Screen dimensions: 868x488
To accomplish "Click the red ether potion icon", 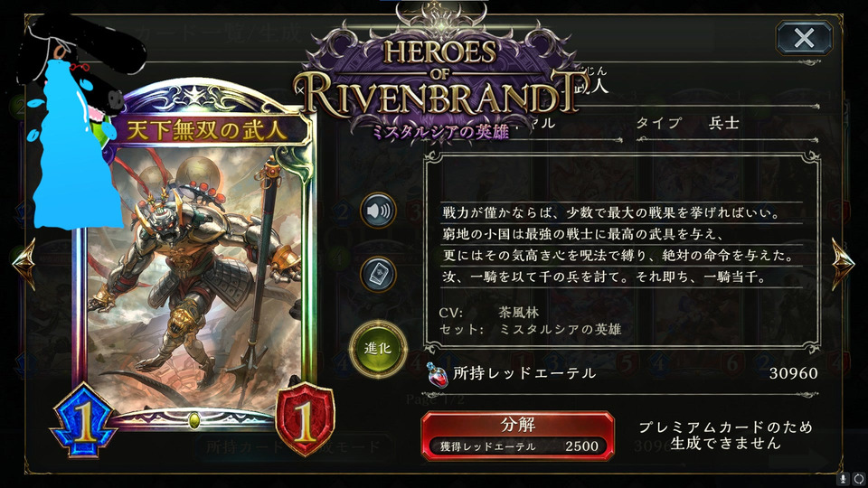I will 438,374.
